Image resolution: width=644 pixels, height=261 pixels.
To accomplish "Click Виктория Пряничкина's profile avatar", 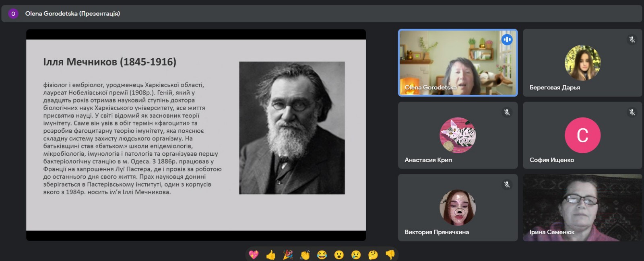I will [x=458, y=208].
